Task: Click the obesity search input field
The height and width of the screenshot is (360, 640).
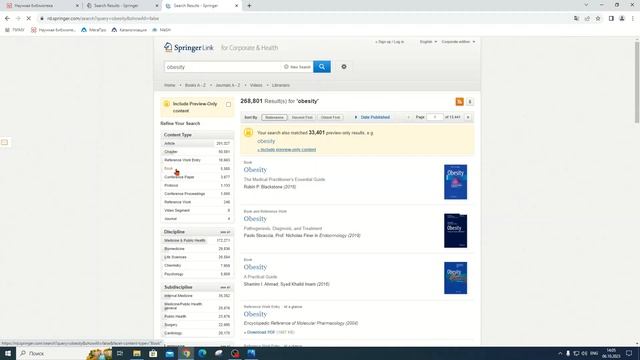Action: pos(222,67)
